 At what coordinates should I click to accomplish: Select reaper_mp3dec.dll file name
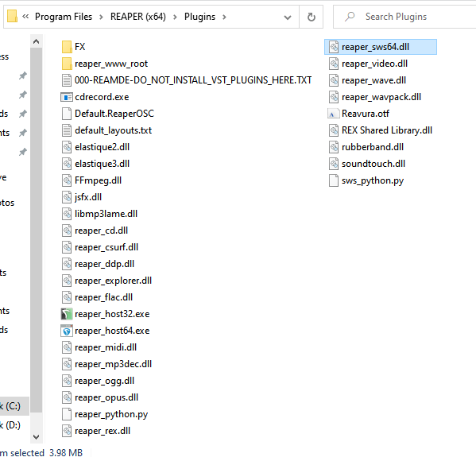coord(113,364)
